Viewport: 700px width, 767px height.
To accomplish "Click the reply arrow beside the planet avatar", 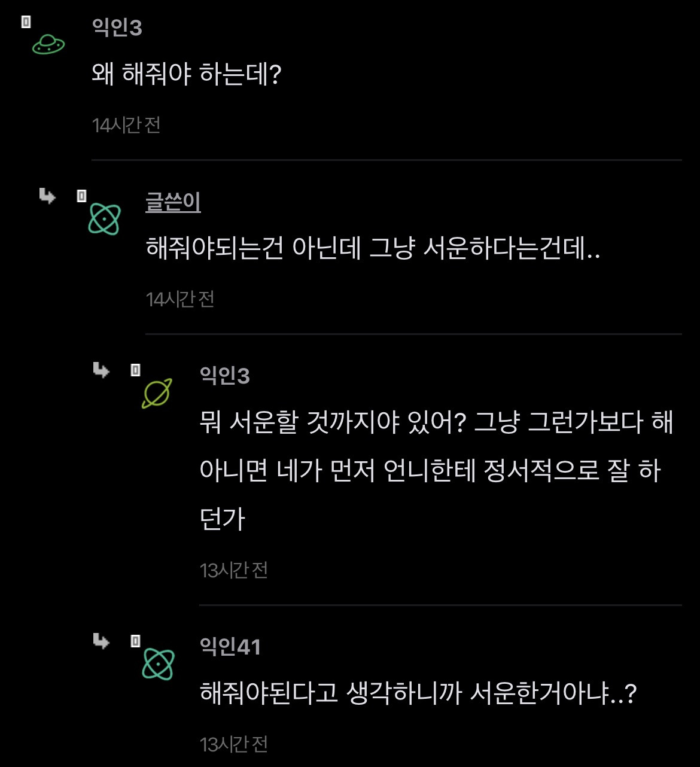I will coord(101,370).
